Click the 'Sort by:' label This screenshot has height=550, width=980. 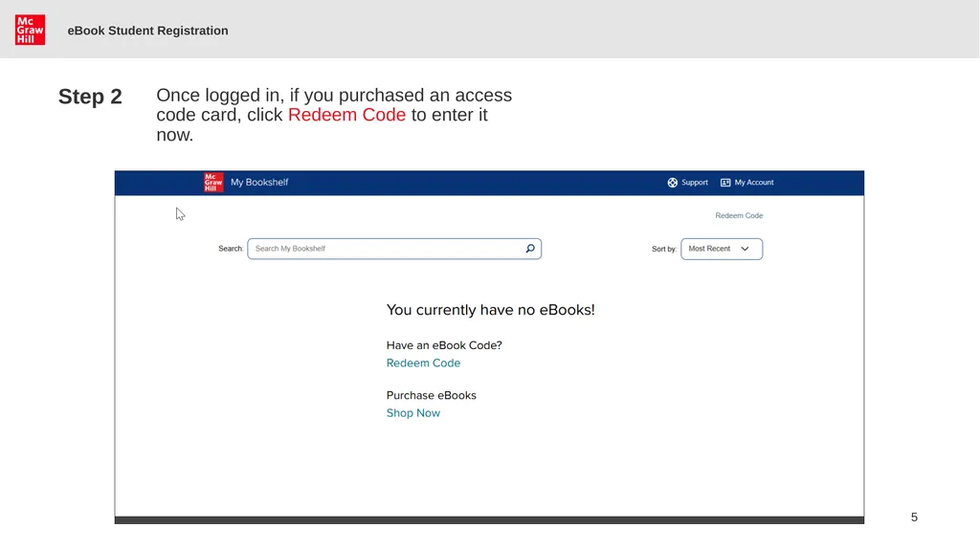click(x=664, y=249)
